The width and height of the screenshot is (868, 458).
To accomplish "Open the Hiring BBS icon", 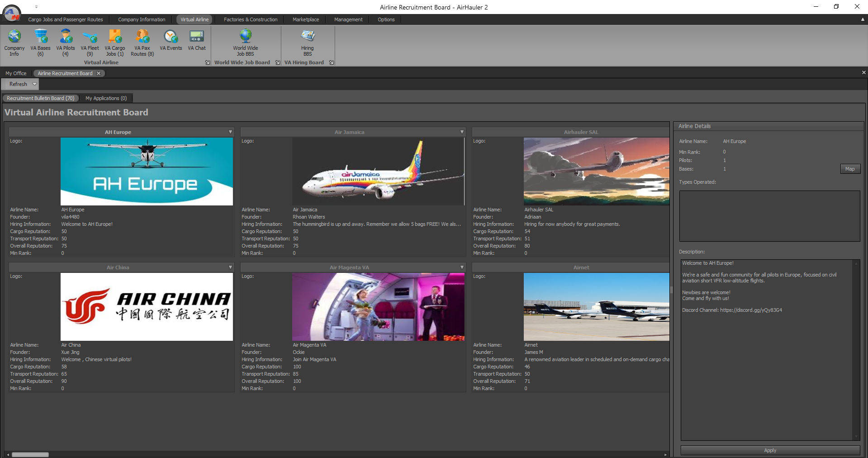I will [x=308, y=43].
